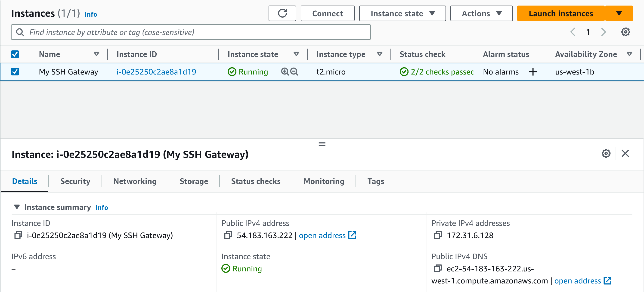Expand Launch instances split arrow
The image size is (644, 292).
(x=619, y=13)
